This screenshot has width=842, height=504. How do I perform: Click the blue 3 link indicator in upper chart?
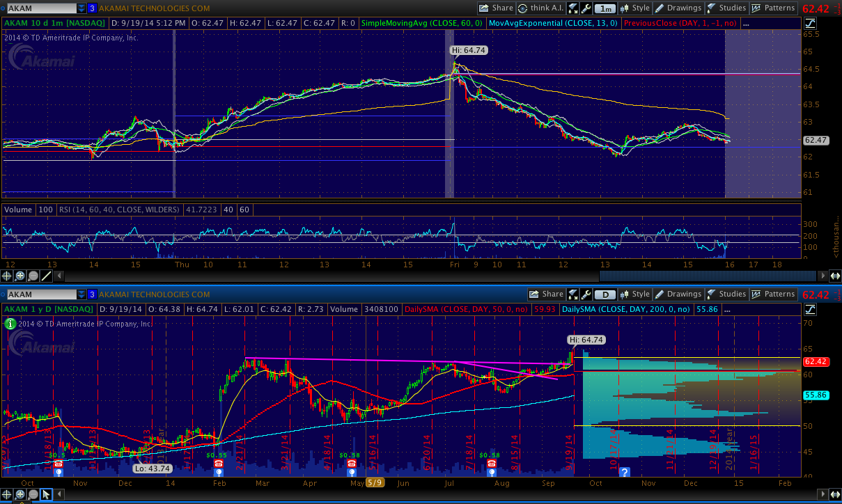pyautogui.click(x=92, y=8)
